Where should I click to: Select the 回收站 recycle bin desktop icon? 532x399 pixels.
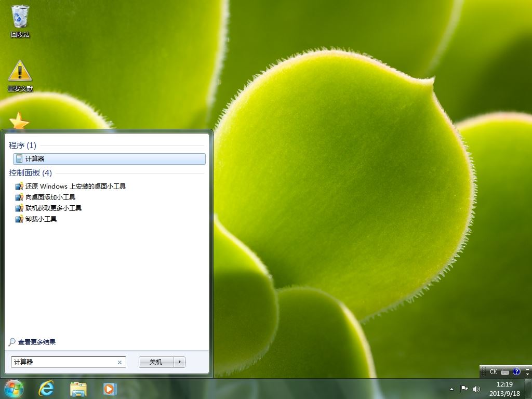pos(20,21)
